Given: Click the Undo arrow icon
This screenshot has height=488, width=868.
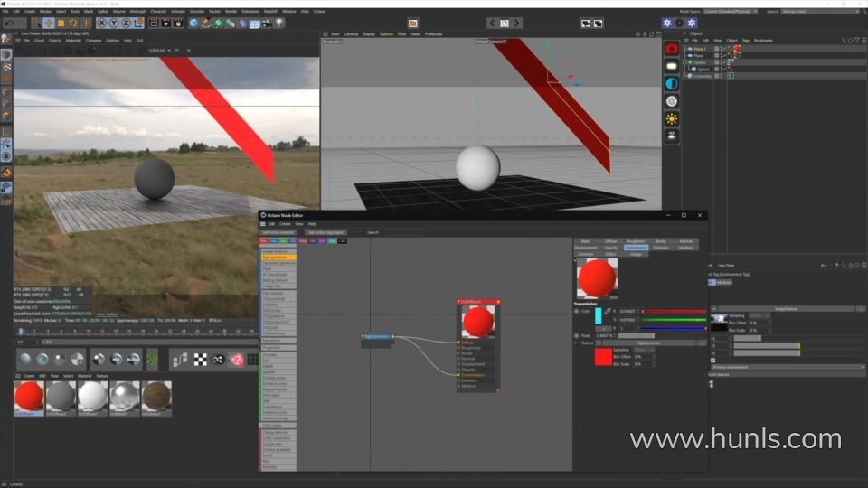Looking at the screenshot, I should [7, 23].
